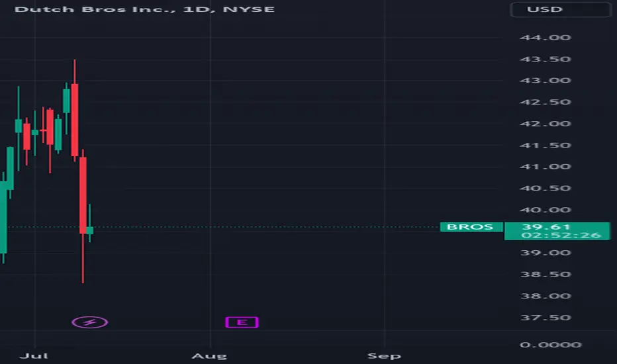
Task: Click the 37.50 price scale label
Action: click(545, 318)
